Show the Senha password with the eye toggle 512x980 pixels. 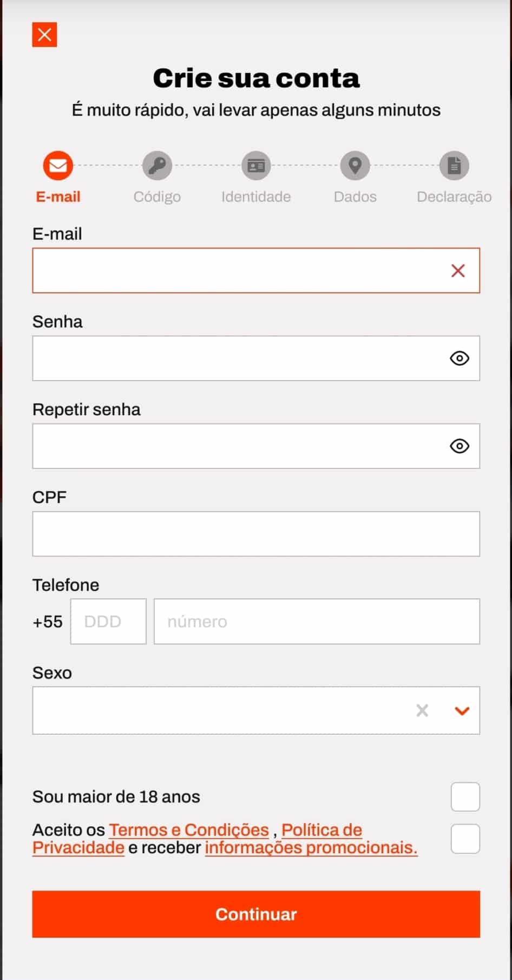pos(460,358)
